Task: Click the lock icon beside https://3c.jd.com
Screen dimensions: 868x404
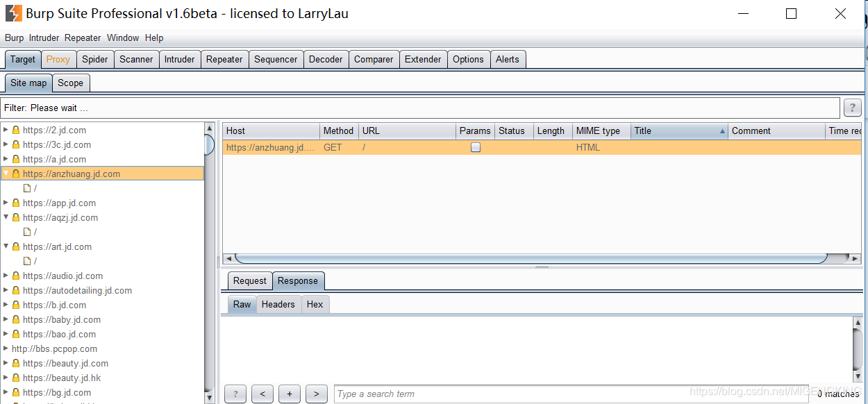Action: tap(16, 144)
